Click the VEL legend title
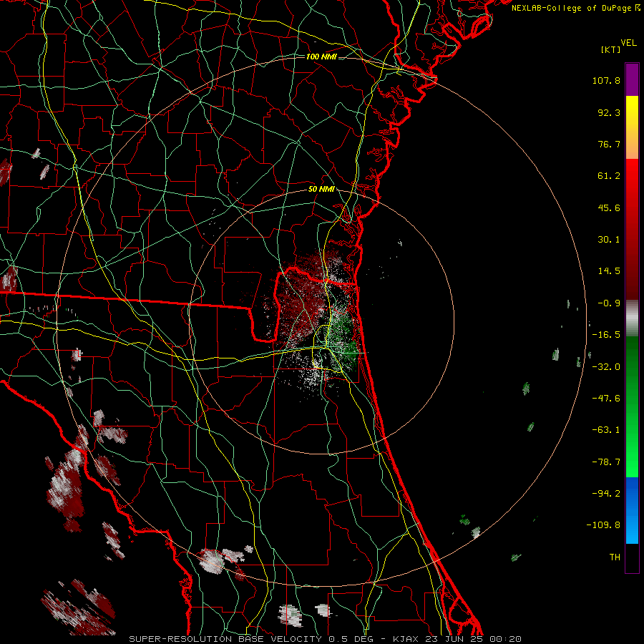 point(628,42)
